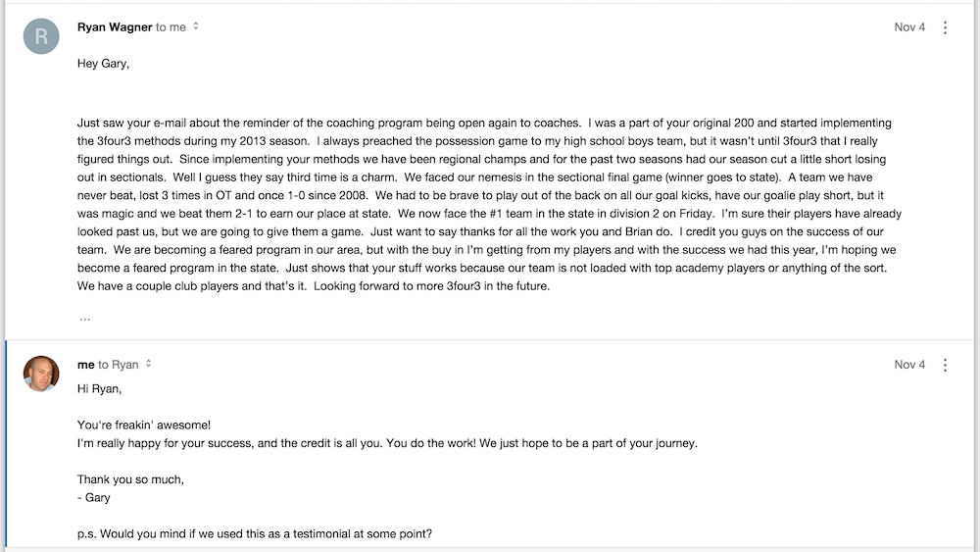Open the more options menu on Ryan Wagner's email

(945, 27)
